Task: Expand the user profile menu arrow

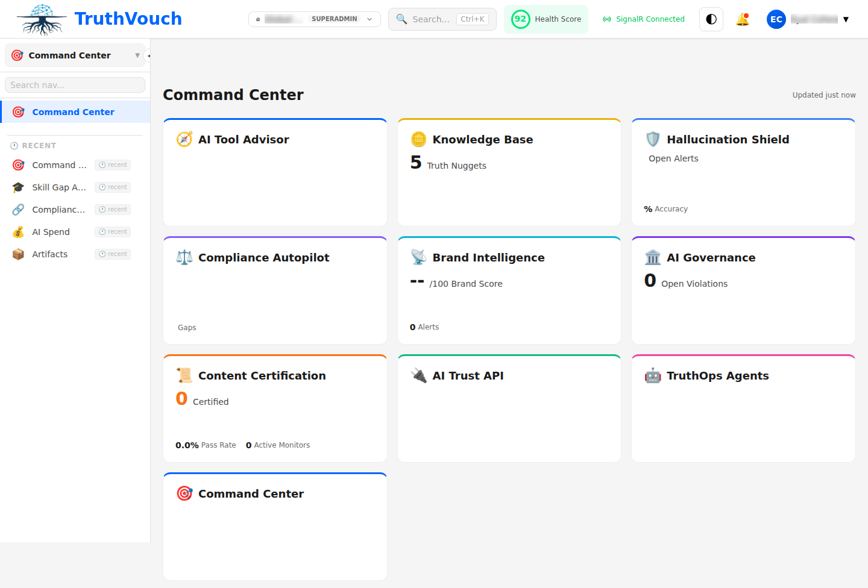Action: [x=847, y=19]
